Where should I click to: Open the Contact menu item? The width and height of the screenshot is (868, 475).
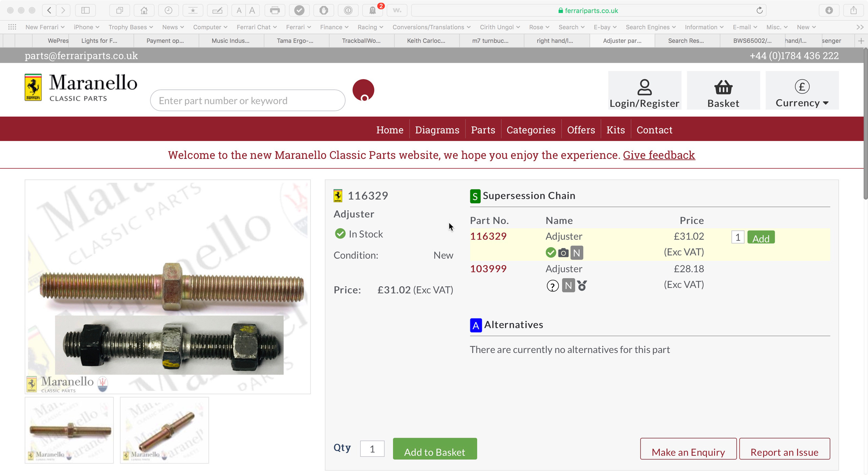click(654, 130)
